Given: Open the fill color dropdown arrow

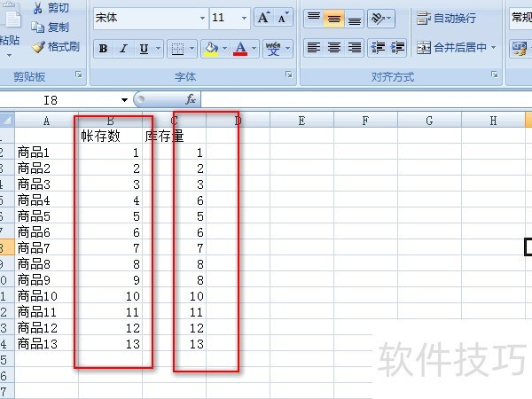Looking at the screenshot, I should coord(224,49).
